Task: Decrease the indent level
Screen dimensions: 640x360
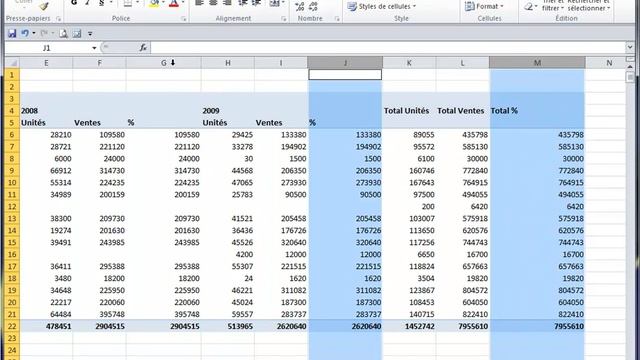Action: point(242,3)
